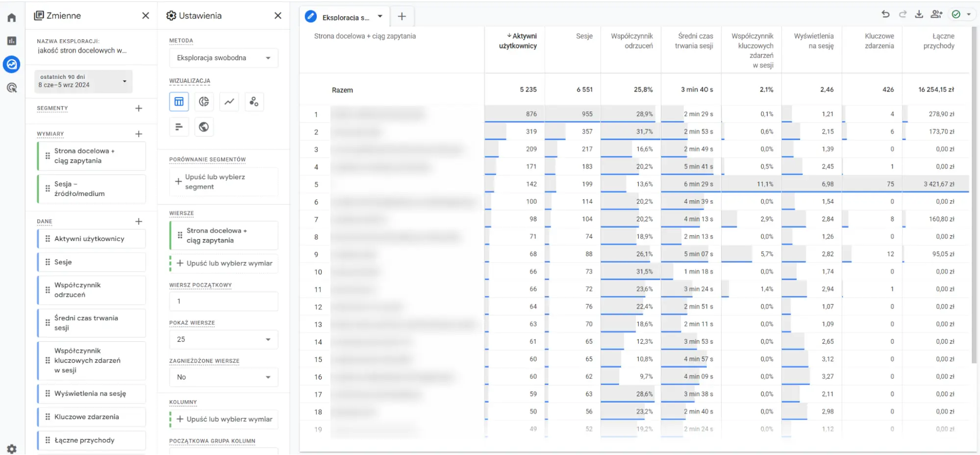Screen dimensions: 980x455
Task: Sort by the Aktywni użytkownicy column header
Action: 518,41
